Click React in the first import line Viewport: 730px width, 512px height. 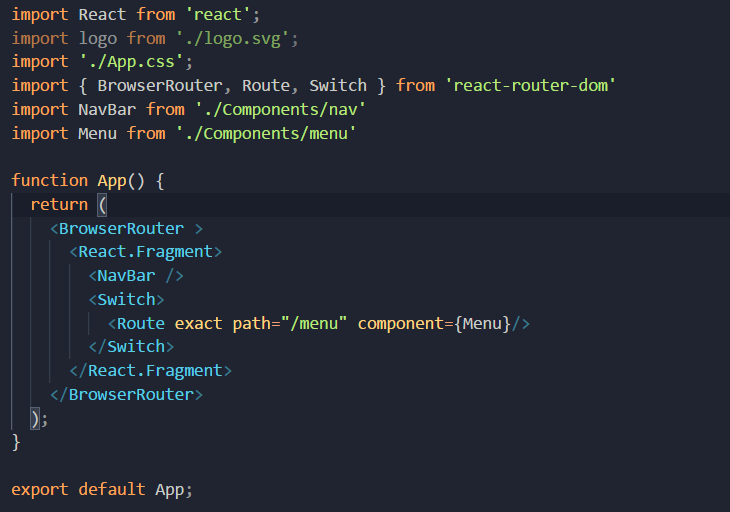tap(102, 14)
